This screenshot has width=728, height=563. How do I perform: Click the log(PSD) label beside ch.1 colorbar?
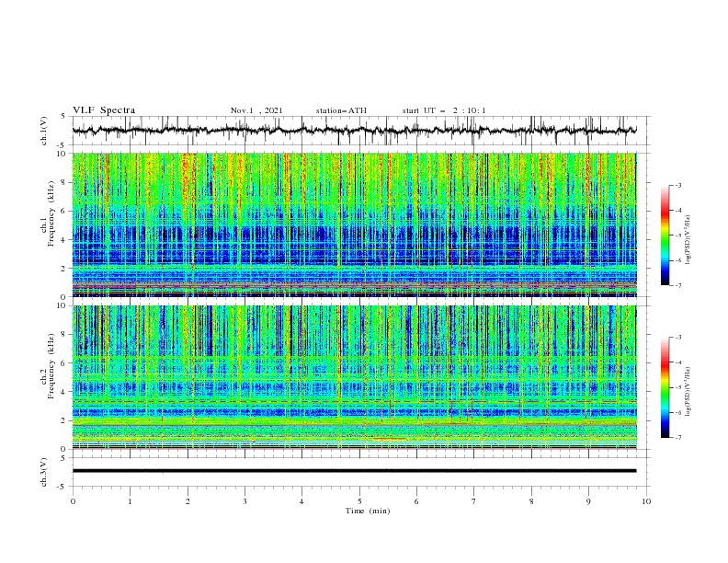688,240
